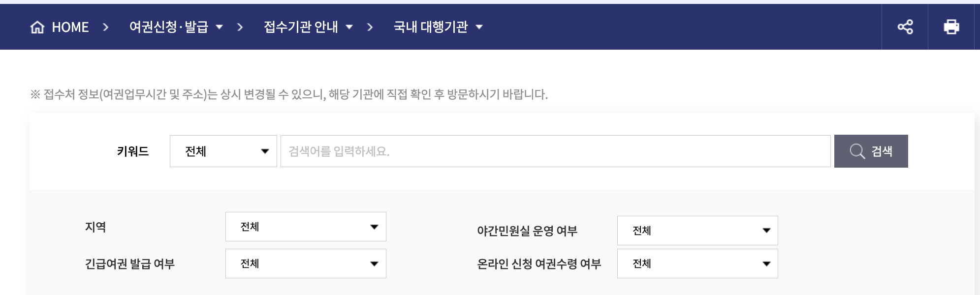Click the HOME house icon in breadcrumb
The image size is (980, 295).
pos(37,27)
